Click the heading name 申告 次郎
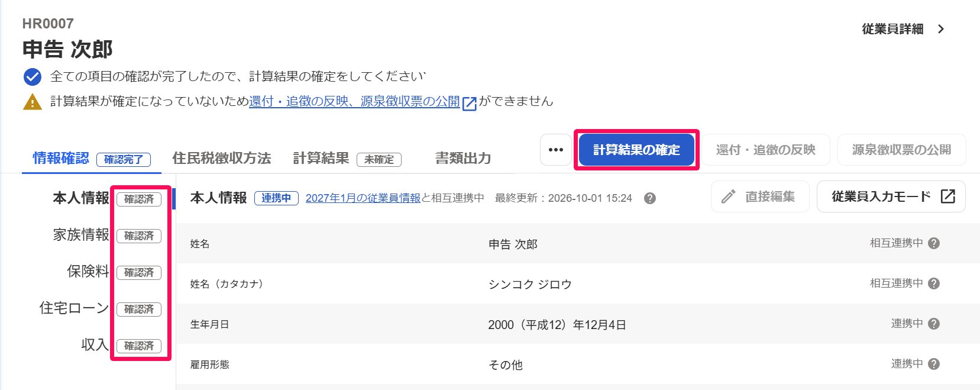Image resolution: width=980 pixels, height=390 pixels. tap(67, 49)
